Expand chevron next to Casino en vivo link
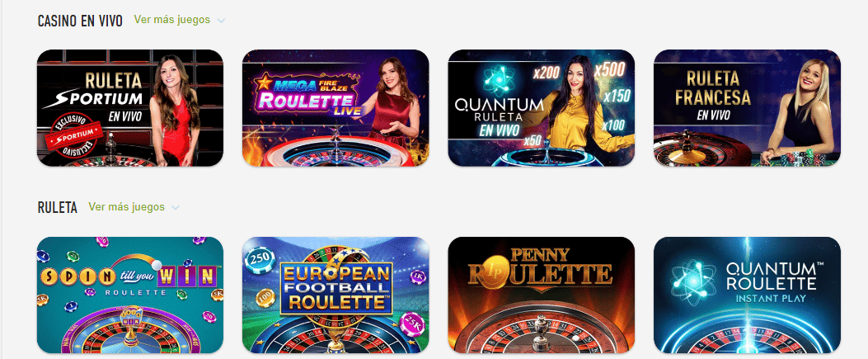This screenshot has width=868, height=359. click(x=222, y=21)
